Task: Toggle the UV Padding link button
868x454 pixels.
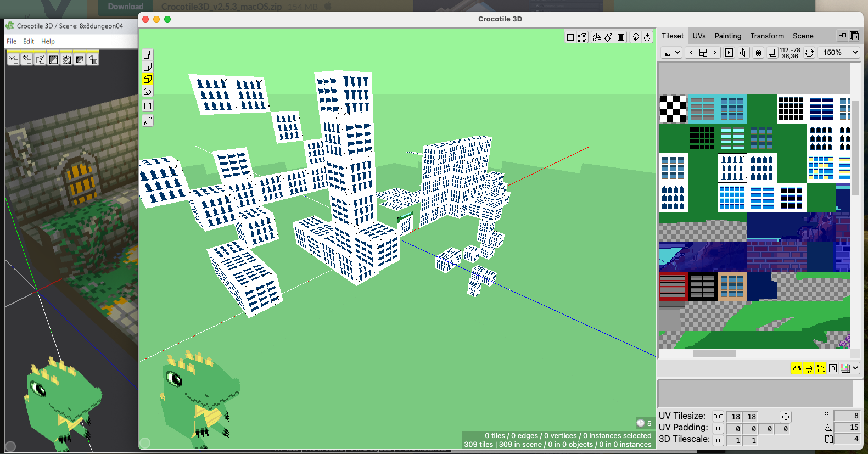Action: click(x=718, y=428)
